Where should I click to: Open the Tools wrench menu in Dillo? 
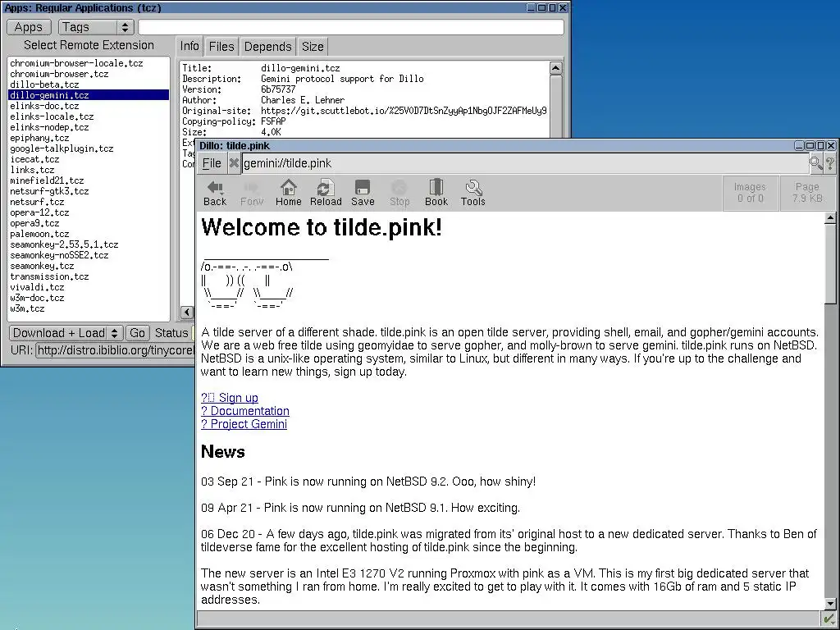[473, 193]
